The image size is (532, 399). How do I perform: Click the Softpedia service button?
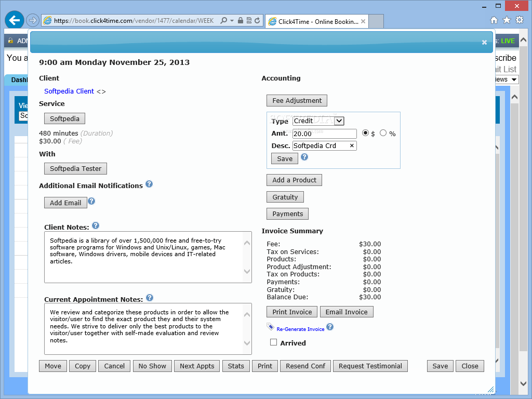pyautogui.click(x=64, y=119)
